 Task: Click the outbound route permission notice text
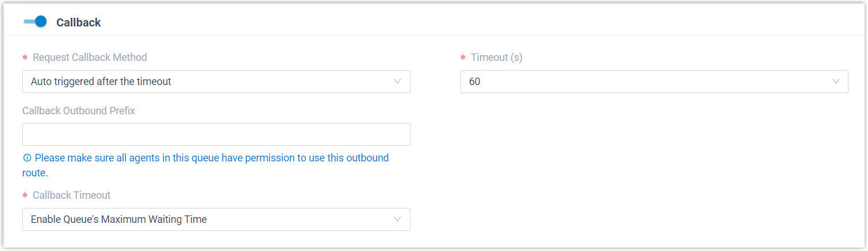pyautogui.click(x=212, y=158)
